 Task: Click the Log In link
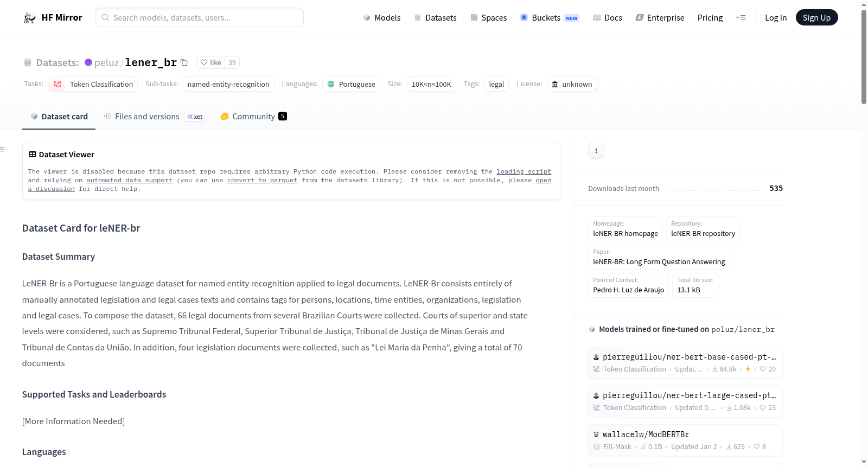pyautogui.click(x=776, y=18)
